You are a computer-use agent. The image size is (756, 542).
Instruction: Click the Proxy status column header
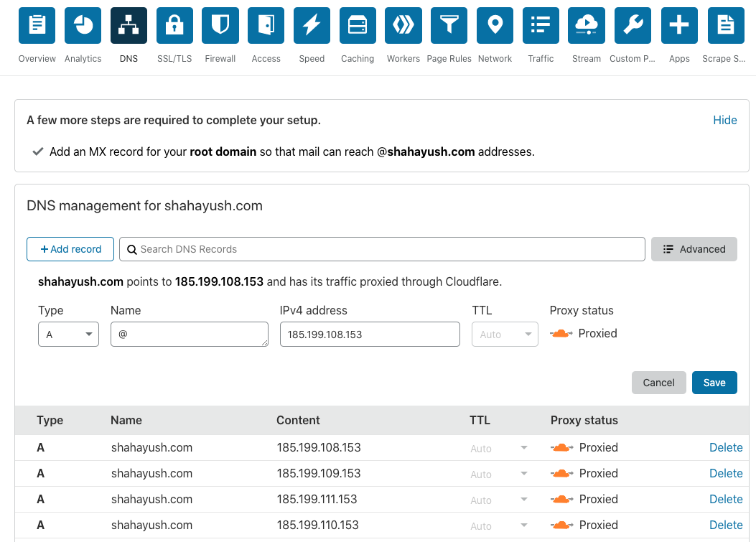pyautogui.click(x=584, y=421)
